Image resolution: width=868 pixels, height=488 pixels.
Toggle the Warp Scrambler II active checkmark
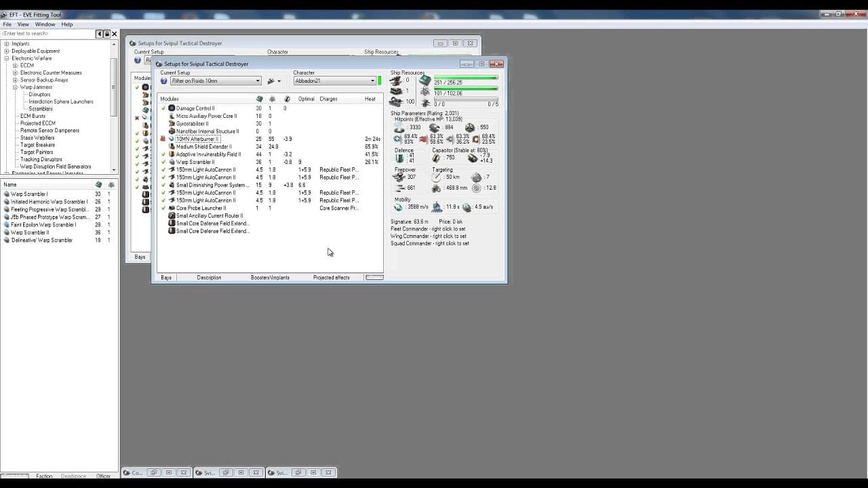pos(163,162)
